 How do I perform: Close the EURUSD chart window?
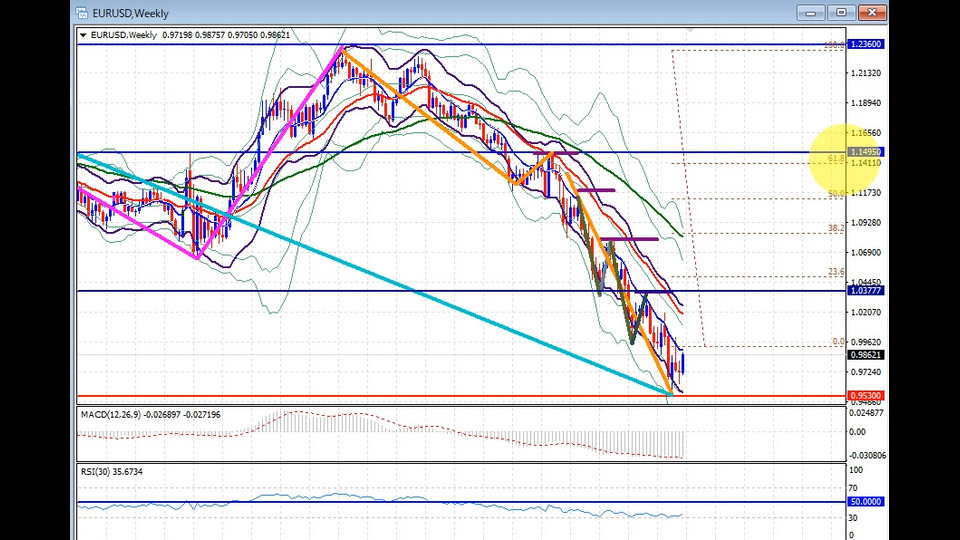(872, 12)
